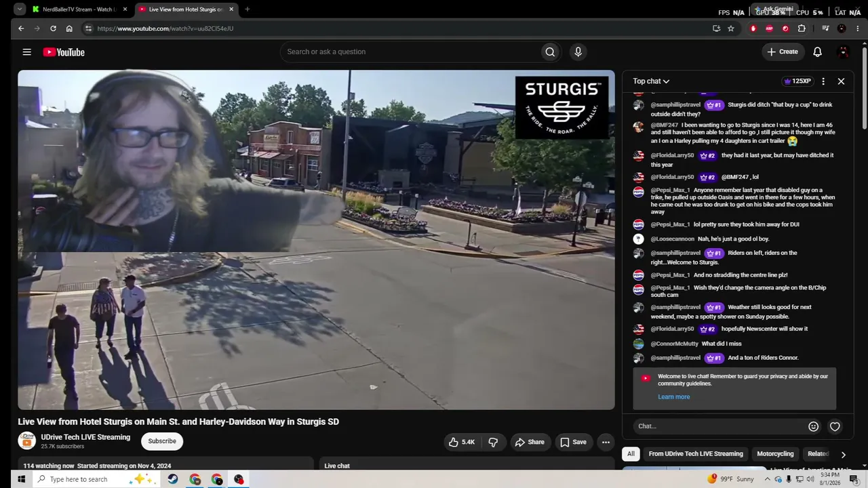The height and width of the screenshot is (488, 868).
Task: Subscribe to UDrive Tech LIVE Streaming
Action: click(x=162, y=441)
